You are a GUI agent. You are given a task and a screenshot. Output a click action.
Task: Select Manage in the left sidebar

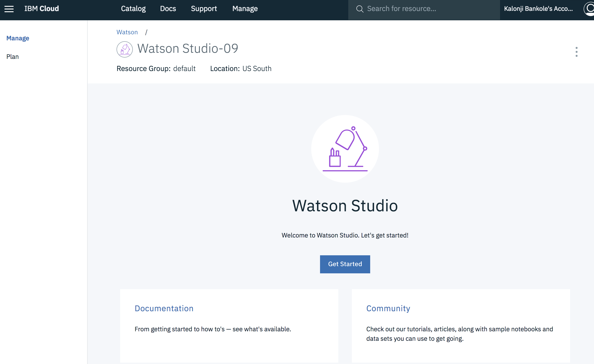[x=18, y=38]
